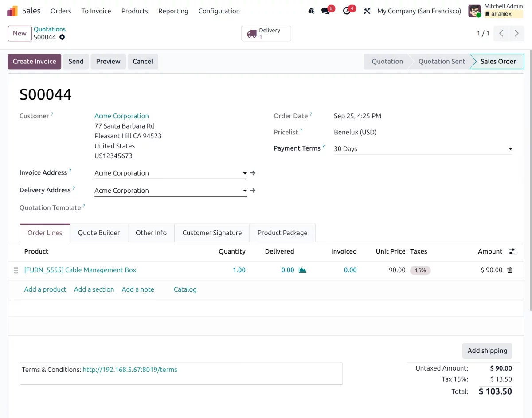Switch to the Other Info tab
Viewport: 532px width, 418px height.
pyautogui.click(x=151, y=233)
